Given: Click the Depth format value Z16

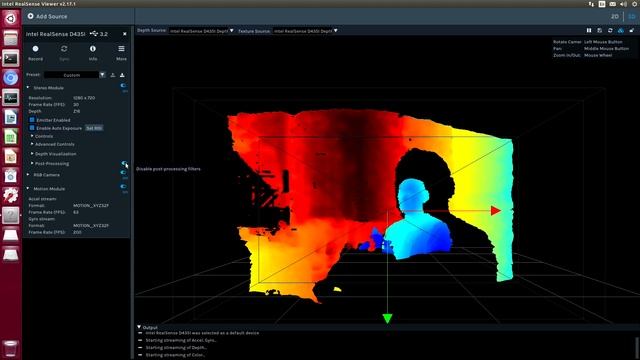Looking at the screenshot, I should pos(77,111).
